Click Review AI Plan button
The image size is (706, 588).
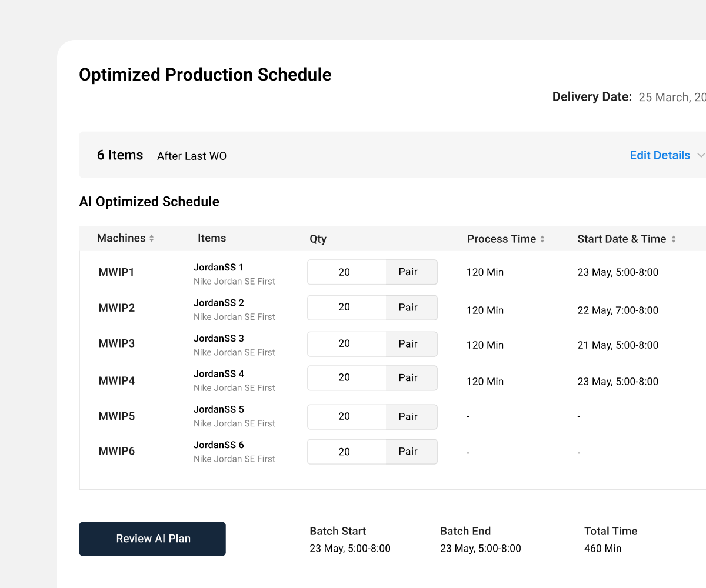click(x=152, y=539)
